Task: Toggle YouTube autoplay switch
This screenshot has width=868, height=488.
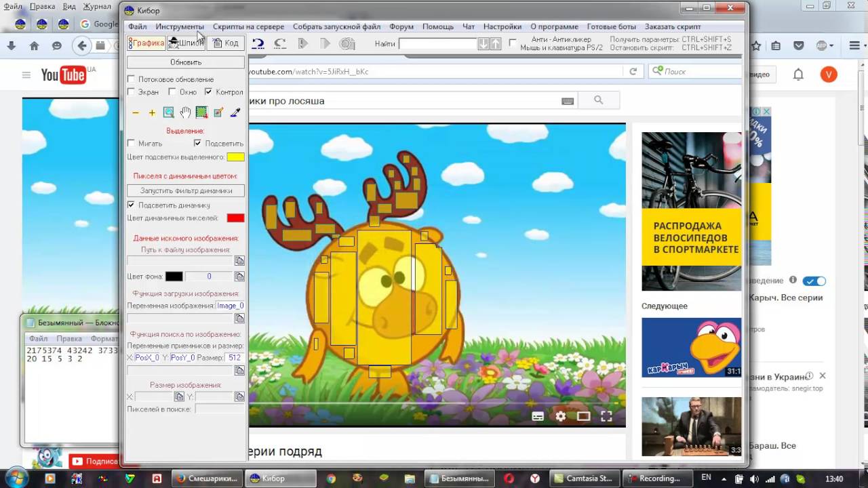Action: coord(814,281)
